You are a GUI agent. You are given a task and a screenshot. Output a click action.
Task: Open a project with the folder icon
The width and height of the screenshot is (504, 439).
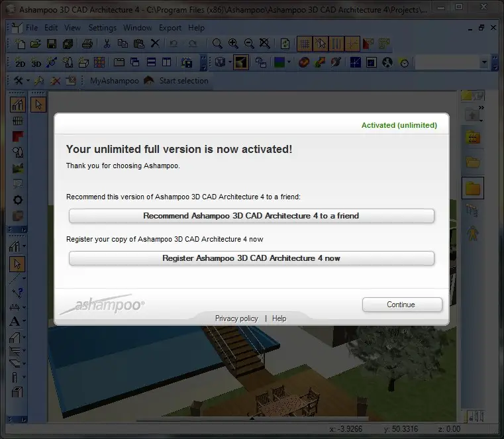(36, 44)
